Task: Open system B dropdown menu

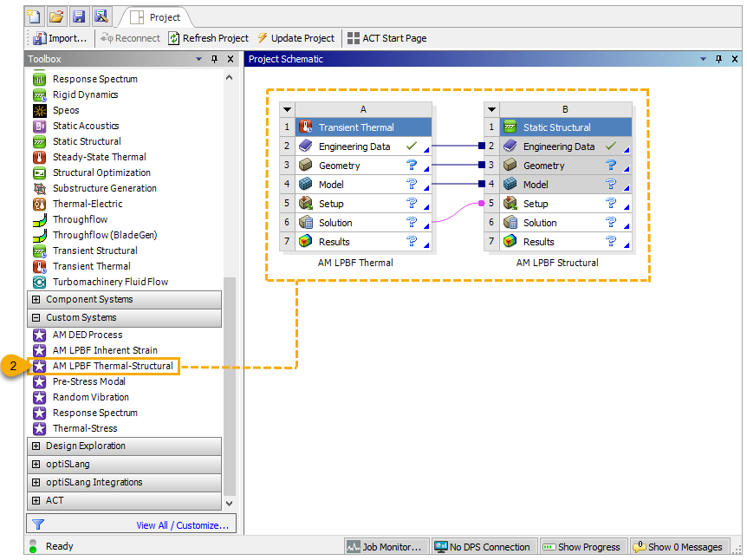Action: (x=491, y=109)
